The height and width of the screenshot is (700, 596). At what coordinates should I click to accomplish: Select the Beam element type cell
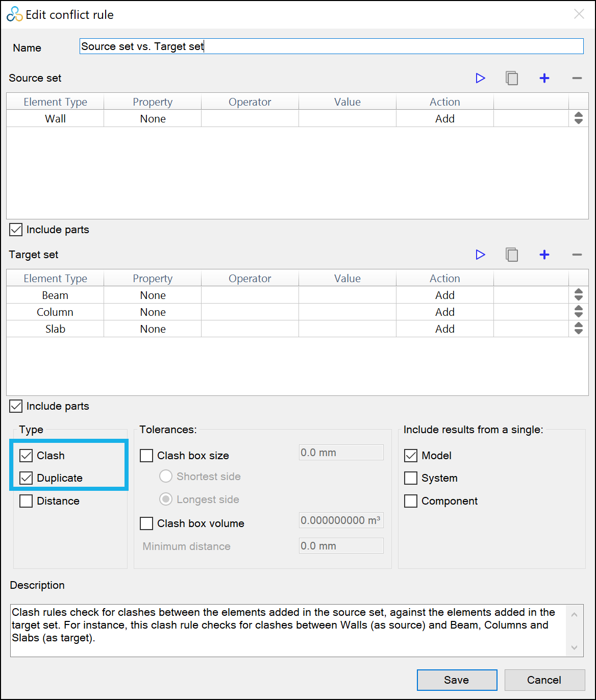[x=55, y=295]
